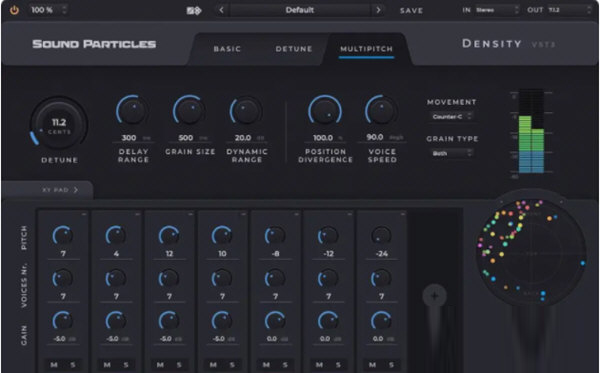Open the Grain Type dropdown set to Both
The image size is (600, 373).
pyautogui.click(x=452, y=153)
